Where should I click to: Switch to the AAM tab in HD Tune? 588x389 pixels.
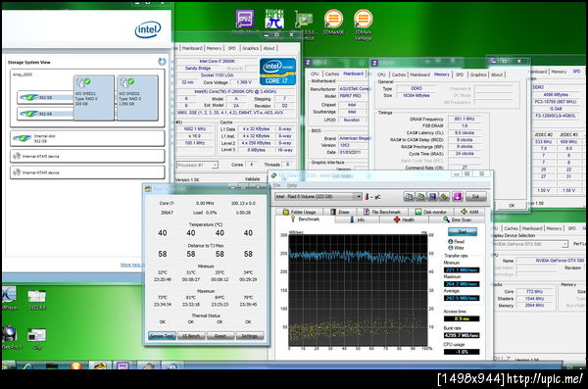click(x=469, y=212)
